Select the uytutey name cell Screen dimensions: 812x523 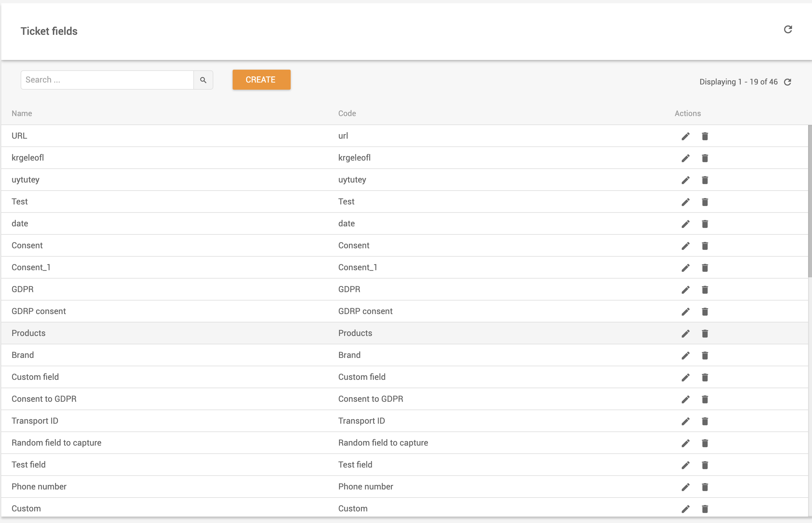click(25, 180)
